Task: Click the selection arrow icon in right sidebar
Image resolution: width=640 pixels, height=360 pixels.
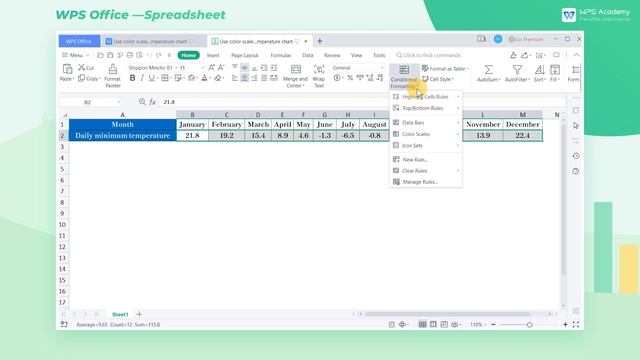Action: click(x=576, y=125)
